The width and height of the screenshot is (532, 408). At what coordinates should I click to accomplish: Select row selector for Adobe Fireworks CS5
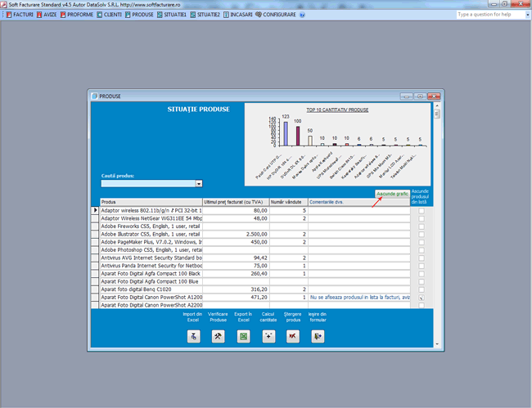point(95,226)
